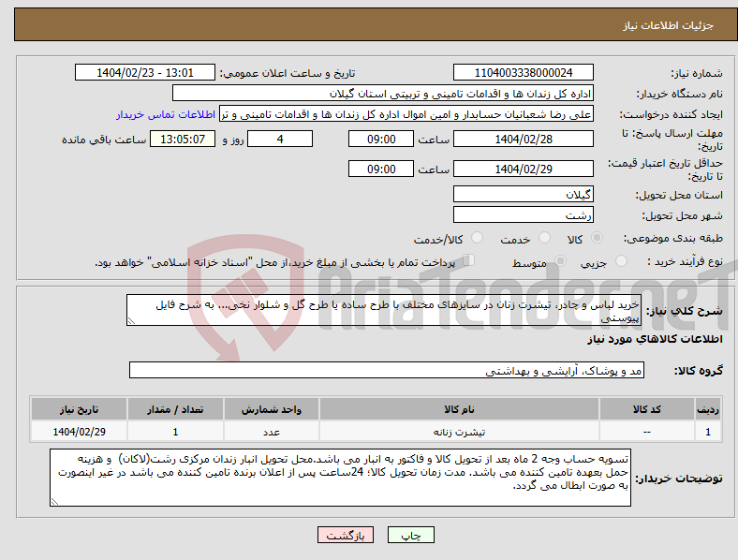
Task: Click the ردیف column header
Action: click(x=708, y=409)
